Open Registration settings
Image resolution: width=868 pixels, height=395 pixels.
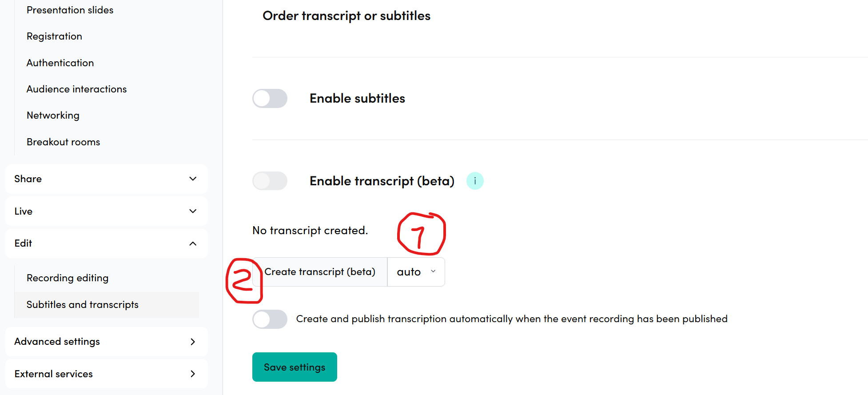[x=55, y=36]
